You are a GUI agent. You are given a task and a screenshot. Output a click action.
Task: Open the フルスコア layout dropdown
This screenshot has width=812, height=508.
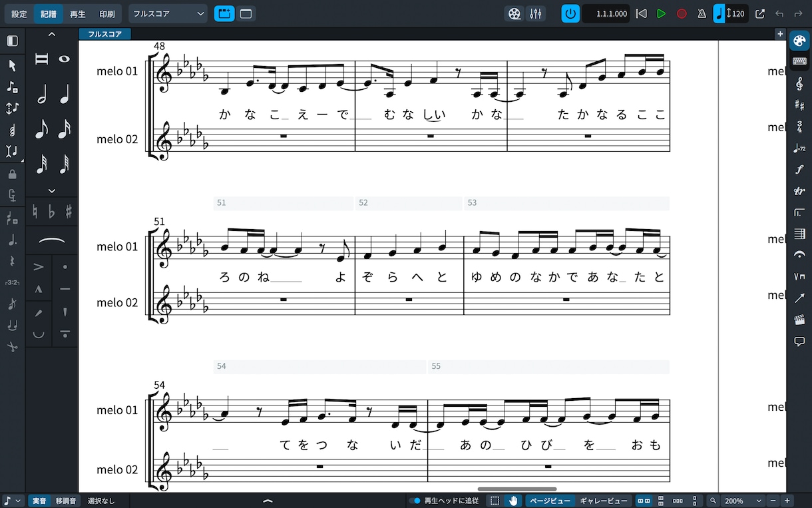pyautogui.click(x=168, y=13)
